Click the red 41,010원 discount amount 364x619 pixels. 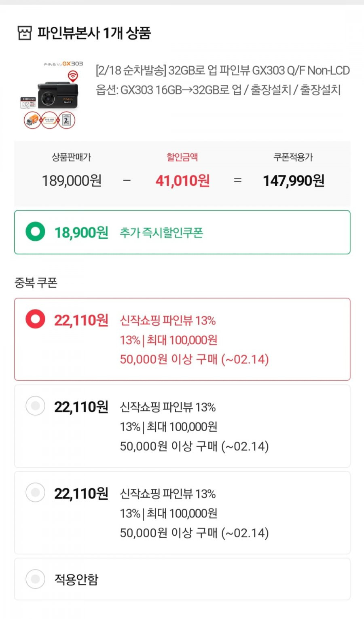(x=182, y=180)
